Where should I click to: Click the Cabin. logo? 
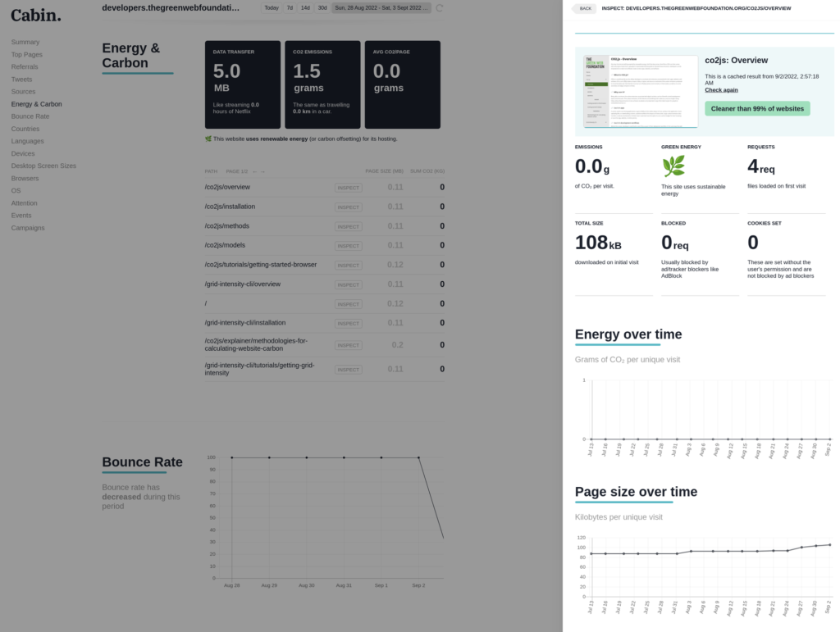click(x=36, y=16)
